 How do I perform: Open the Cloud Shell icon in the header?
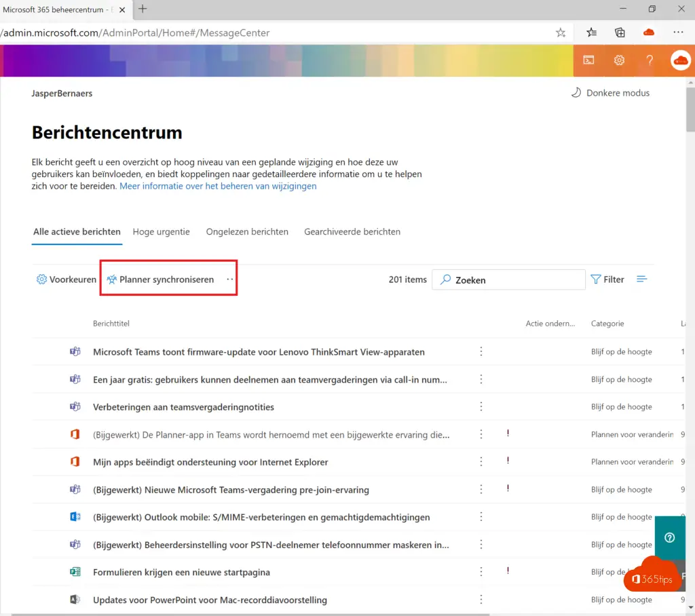pyautogui.click(x=588, y=60)
